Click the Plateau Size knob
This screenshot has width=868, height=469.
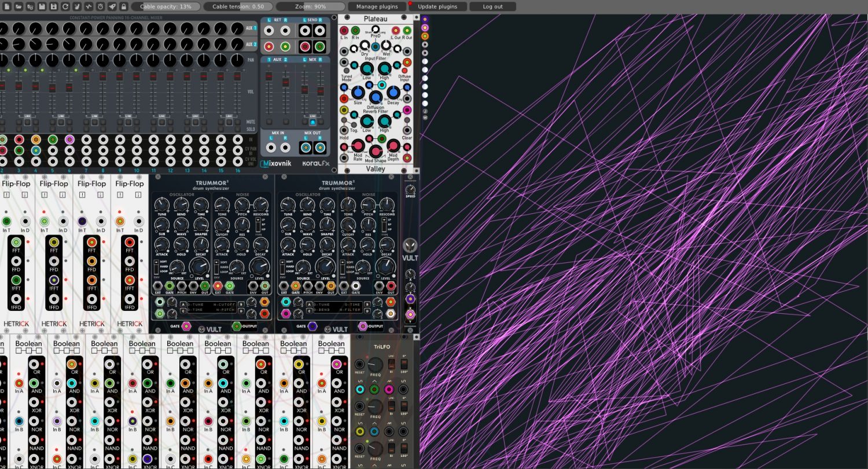358,92
